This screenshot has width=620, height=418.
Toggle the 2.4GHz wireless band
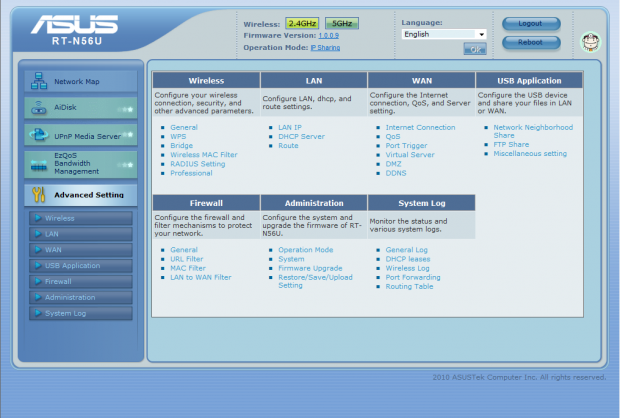(302, 23)
